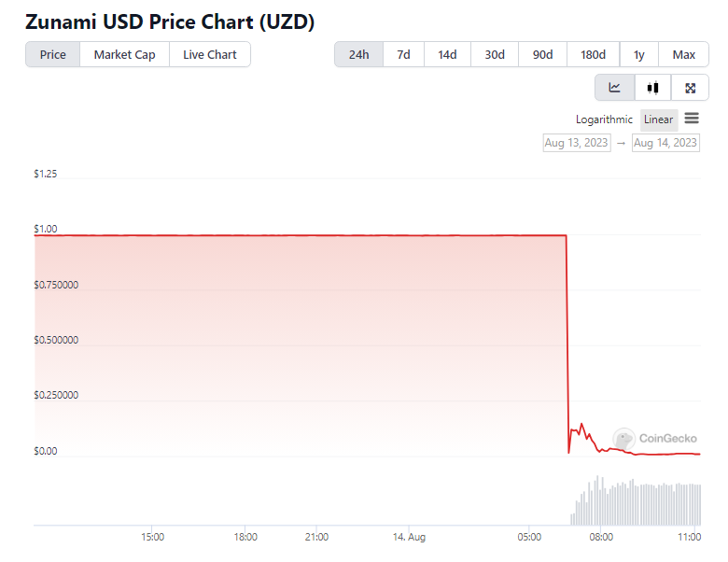Choose the 7d time range

point(403,54)
